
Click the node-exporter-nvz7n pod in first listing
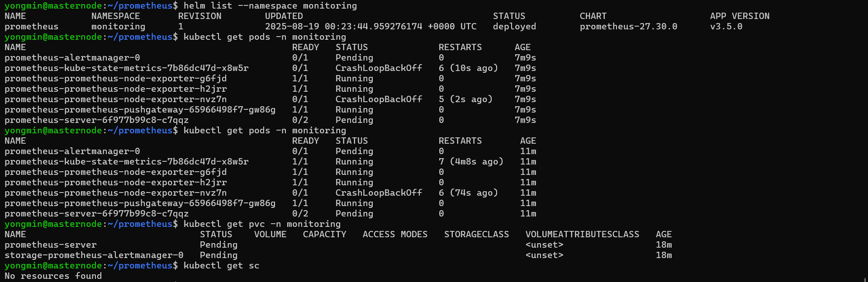click(x=116, y=99)
